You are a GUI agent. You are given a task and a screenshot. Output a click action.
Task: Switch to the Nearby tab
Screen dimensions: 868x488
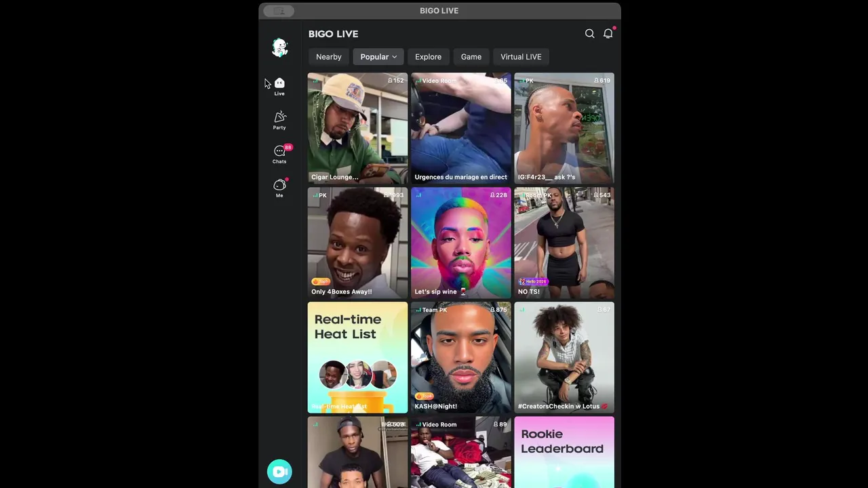click(329, 57)
